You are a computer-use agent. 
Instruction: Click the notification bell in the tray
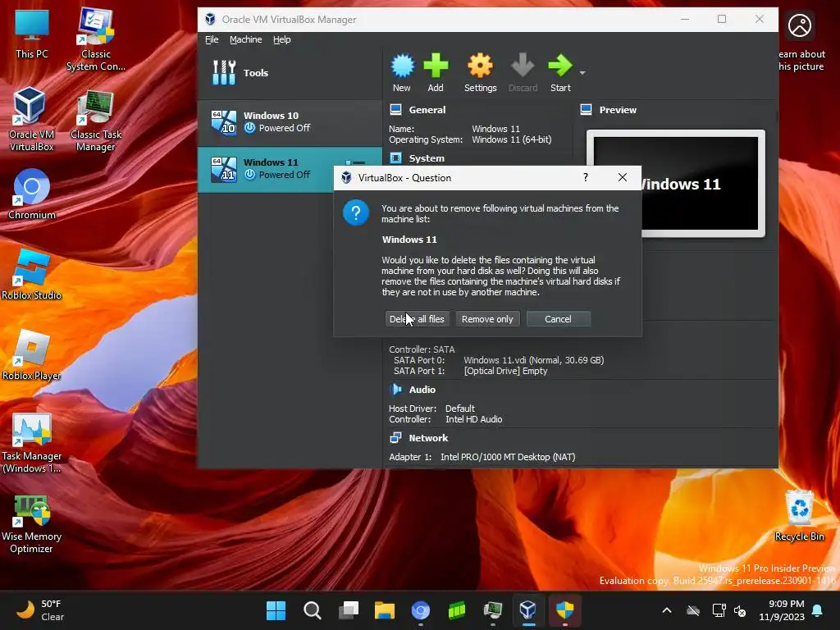818,610
